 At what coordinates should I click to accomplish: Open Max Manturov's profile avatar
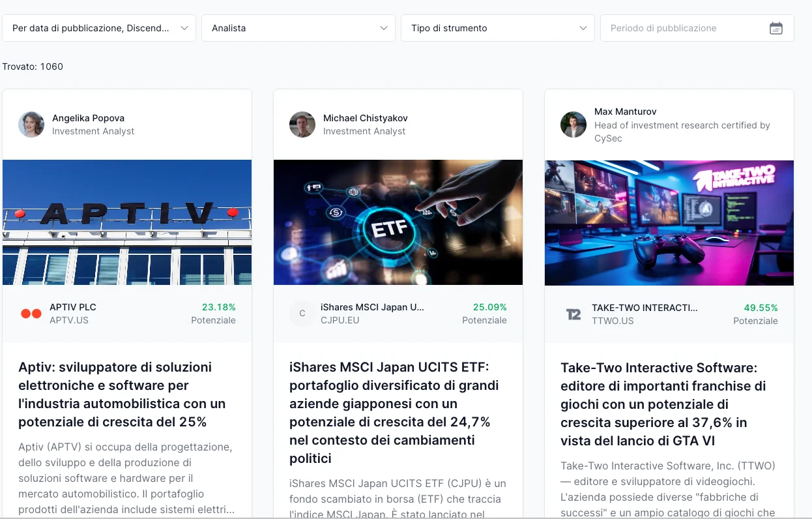573,125
